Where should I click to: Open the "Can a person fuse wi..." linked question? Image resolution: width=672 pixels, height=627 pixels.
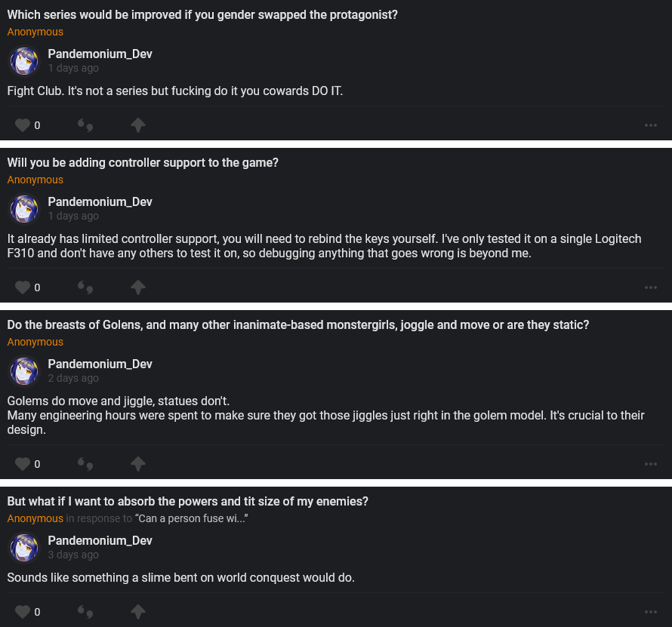click(x=192, y=518)
